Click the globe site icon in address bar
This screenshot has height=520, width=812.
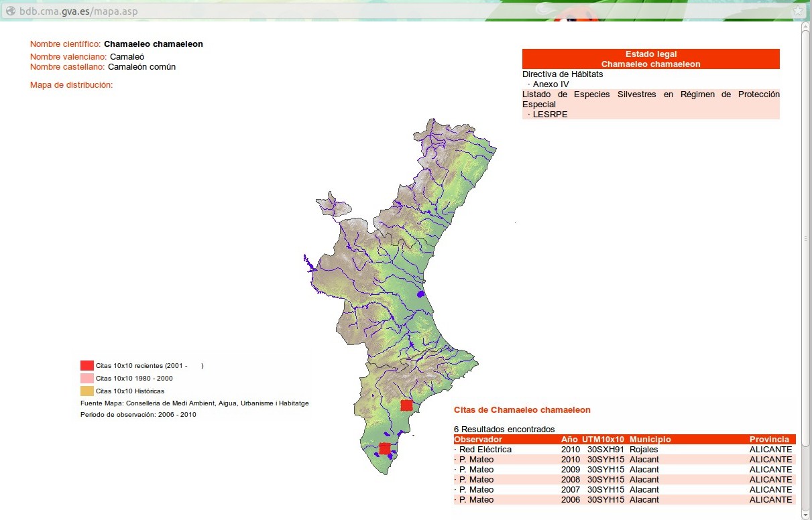[x=11, y=11]
